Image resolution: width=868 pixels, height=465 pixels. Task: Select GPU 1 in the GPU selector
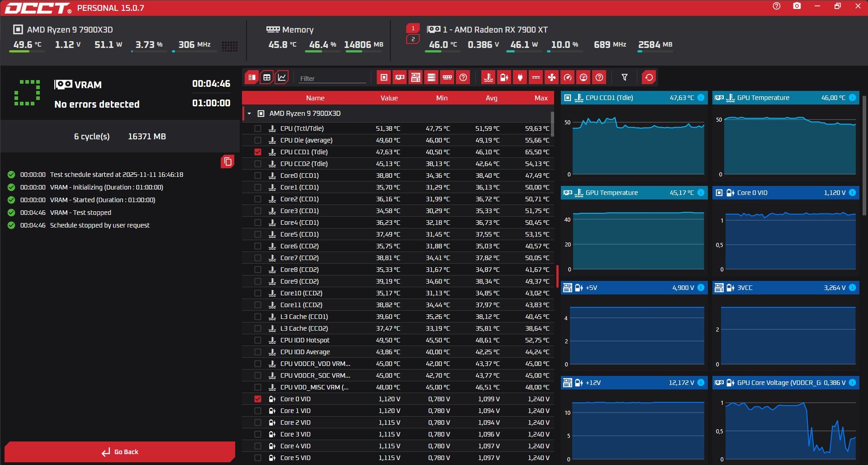(x=413, y=28)
